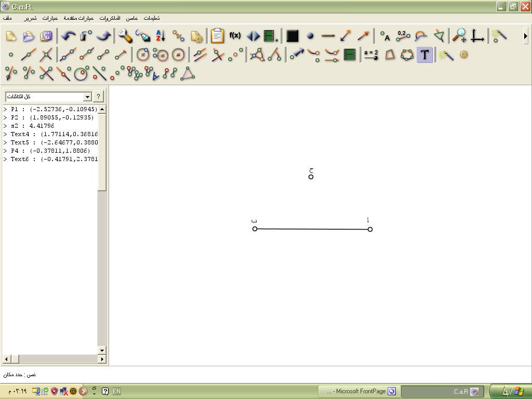The width and height of the screenshot is (532, 399).
Task: Click EN language indicator in taskbar
Action: click(x=116, y=391)
